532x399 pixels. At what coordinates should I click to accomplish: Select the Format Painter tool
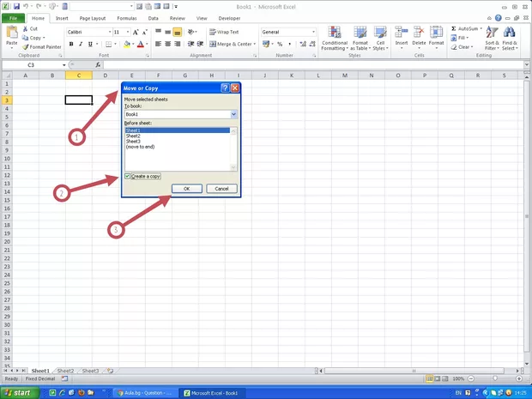43,46
